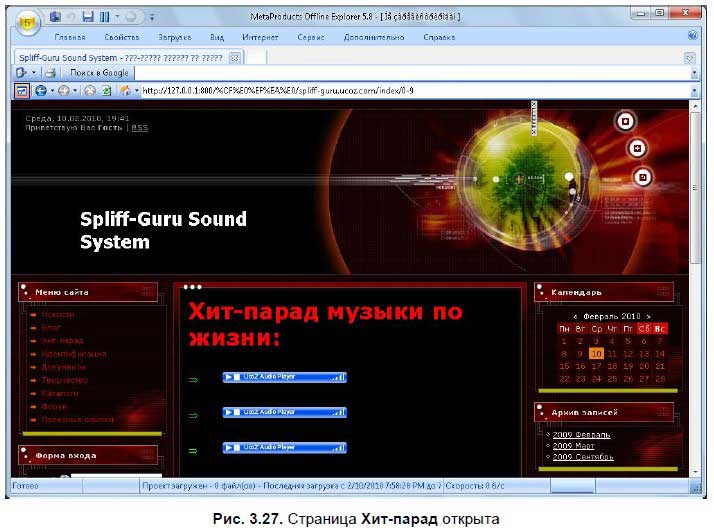Close the Spliff-Guru Sound System tab
Screen dimensions: 714x532
click(234, 57)
